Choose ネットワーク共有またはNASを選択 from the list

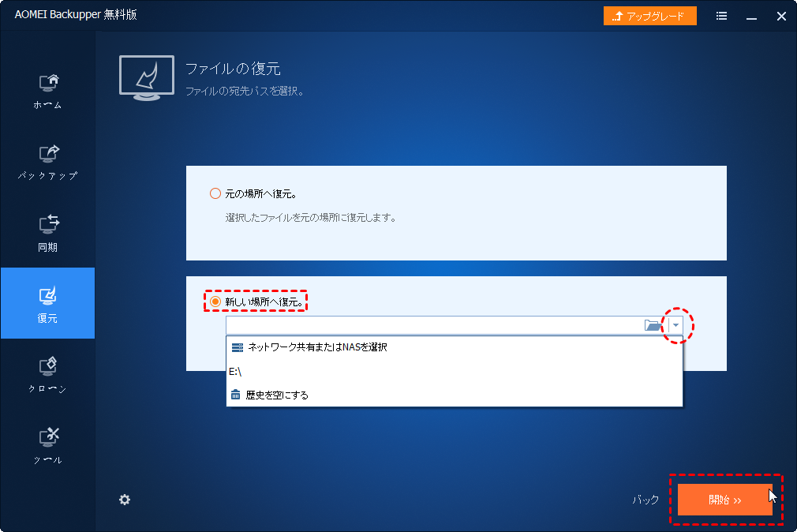point(454,347)
